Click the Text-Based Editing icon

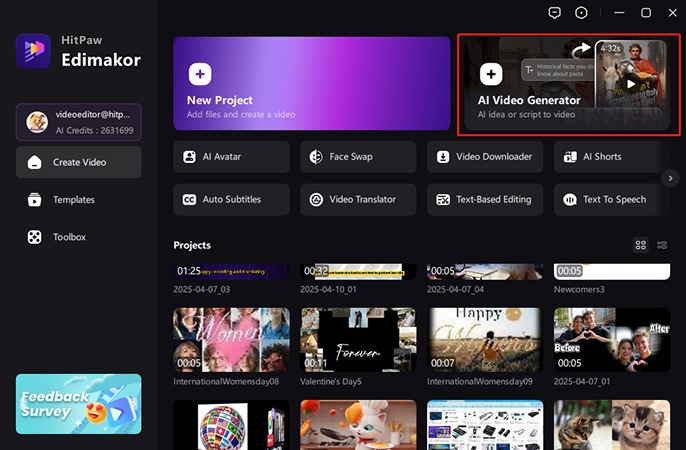[443, 200]
